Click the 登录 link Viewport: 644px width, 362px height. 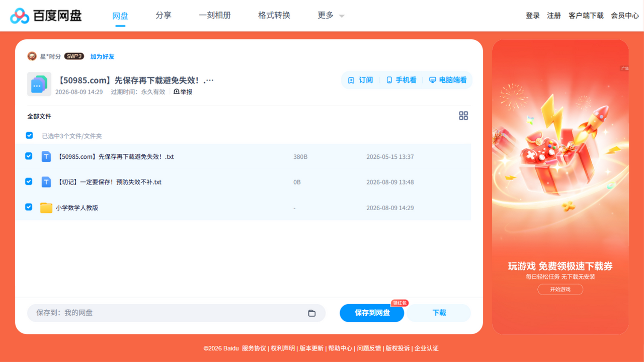click(533, 16)
